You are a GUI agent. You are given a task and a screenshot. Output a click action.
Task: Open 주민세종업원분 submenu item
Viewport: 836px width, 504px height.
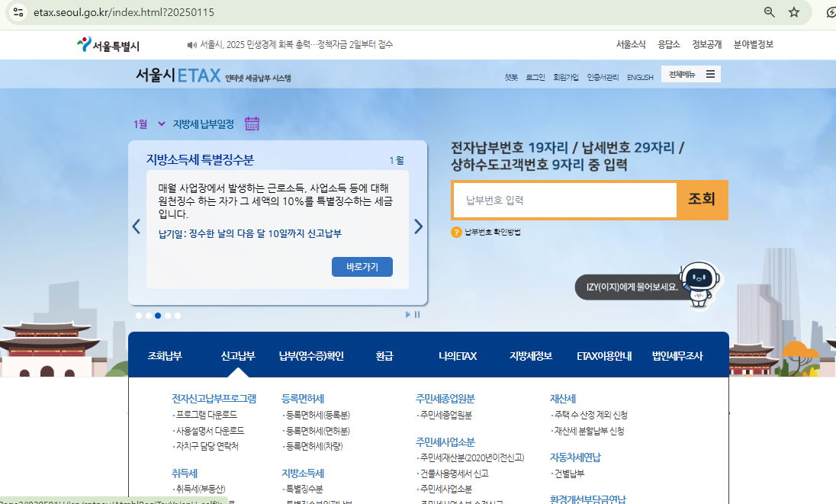445,415
